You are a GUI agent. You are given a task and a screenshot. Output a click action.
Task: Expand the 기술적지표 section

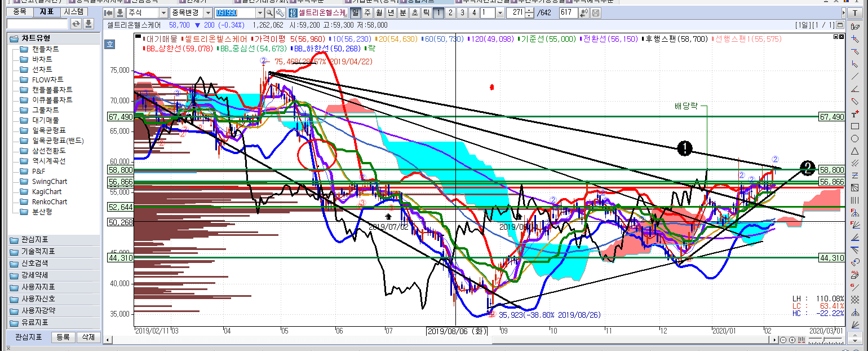coord(54,251)
